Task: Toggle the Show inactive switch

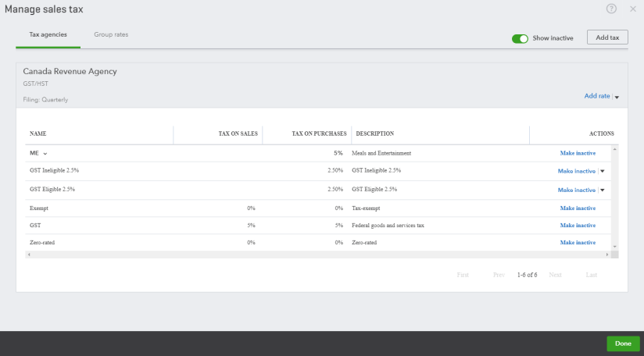Action: 520,37
